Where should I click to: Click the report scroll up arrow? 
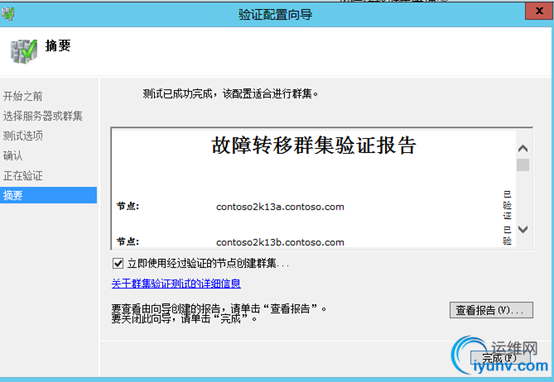pyautogui.click(x=523, y=148)
